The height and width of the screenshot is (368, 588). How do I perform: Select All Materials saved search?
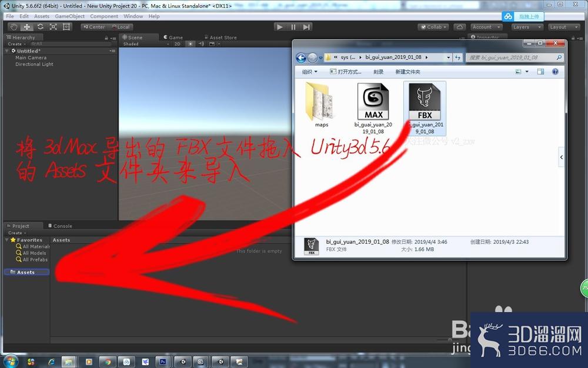pos(33,246)
